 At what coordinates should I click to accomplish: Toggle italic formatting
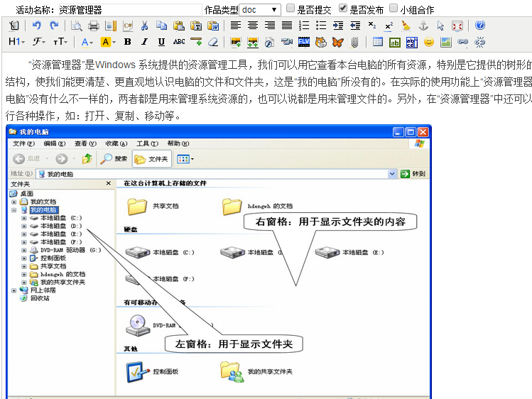coord(144,42)
